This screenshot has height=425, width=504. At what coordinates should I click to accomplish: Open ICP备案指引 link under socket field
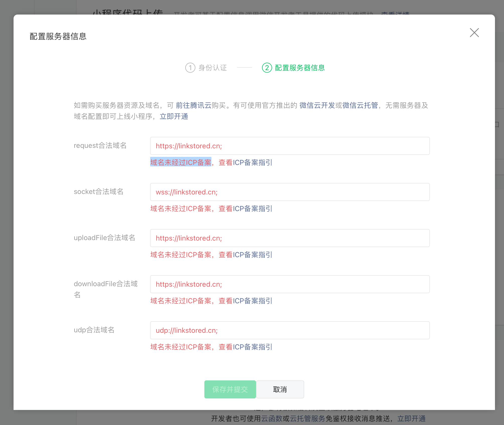253,208
